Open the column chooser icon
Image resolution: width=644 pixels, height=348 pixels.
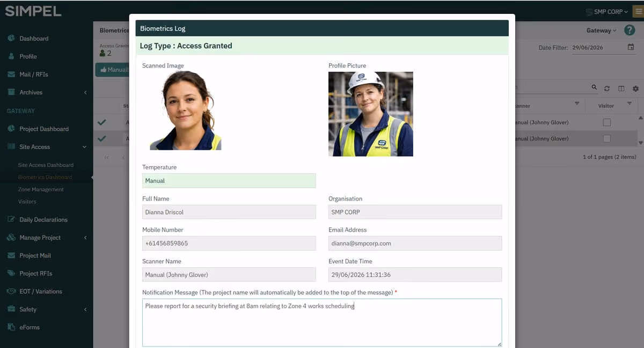tap(621, 88)
